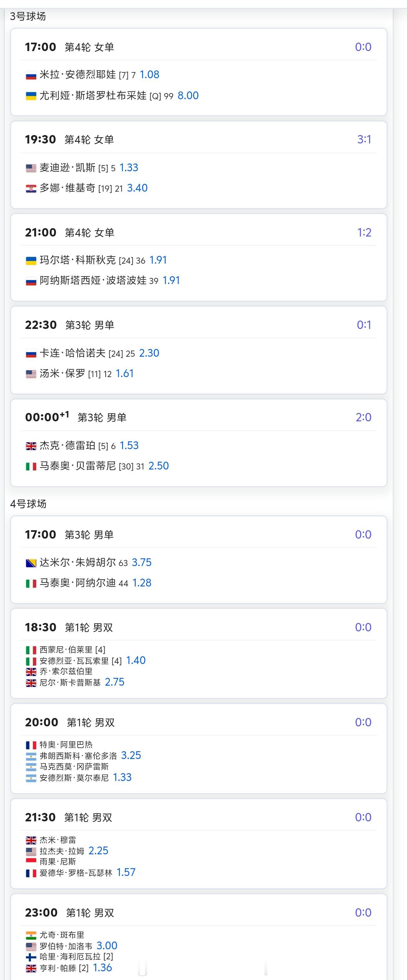
Task: Click British flag beside 杰克·德雷珀
Action: pyautogui.click(x=31, y=446)
